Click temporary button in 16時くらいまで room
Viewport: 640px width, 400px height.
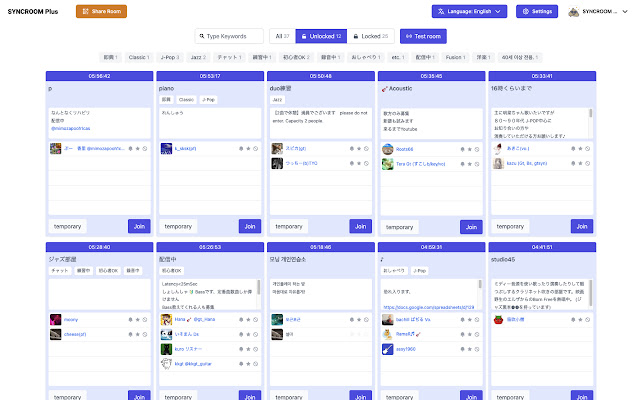(510, 226)
